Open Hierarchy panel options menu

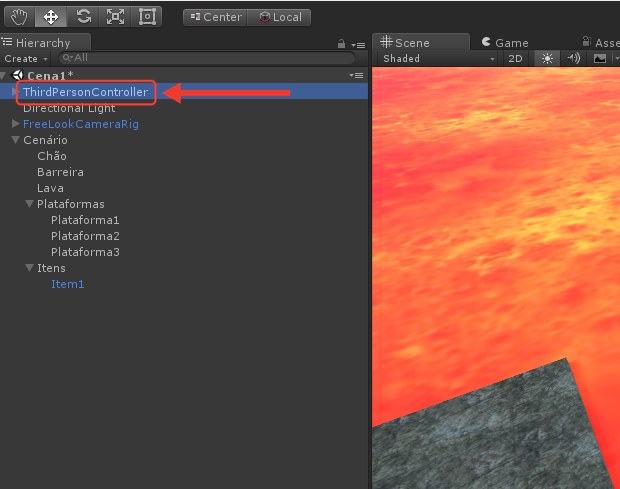[358, 45]
